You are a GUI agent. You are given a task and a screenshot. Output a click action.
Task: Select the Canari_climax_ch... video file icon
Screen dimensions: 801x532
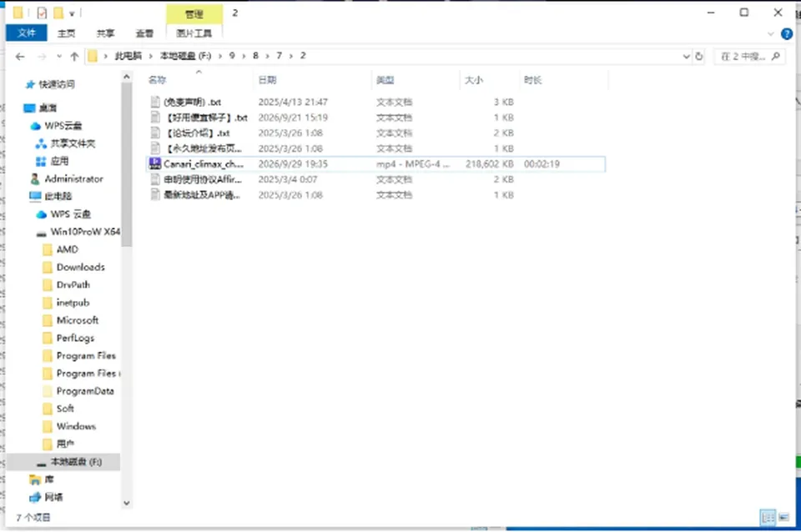pyautogui.click(x=155, y=164)
